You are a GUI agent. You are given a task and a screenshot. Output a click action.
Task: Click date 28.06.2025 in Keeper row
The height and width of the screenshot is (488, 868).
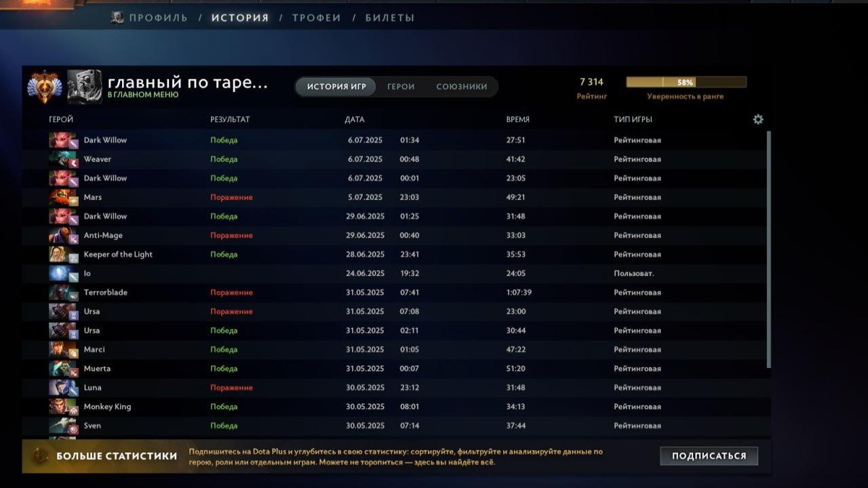coord(365,254)
